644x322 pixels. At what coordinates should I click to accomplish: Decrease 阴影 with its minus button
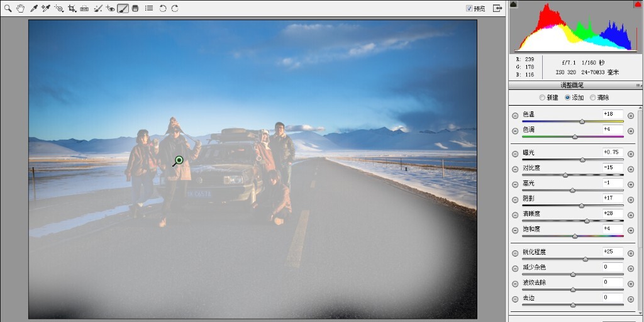tap(515, 199)
